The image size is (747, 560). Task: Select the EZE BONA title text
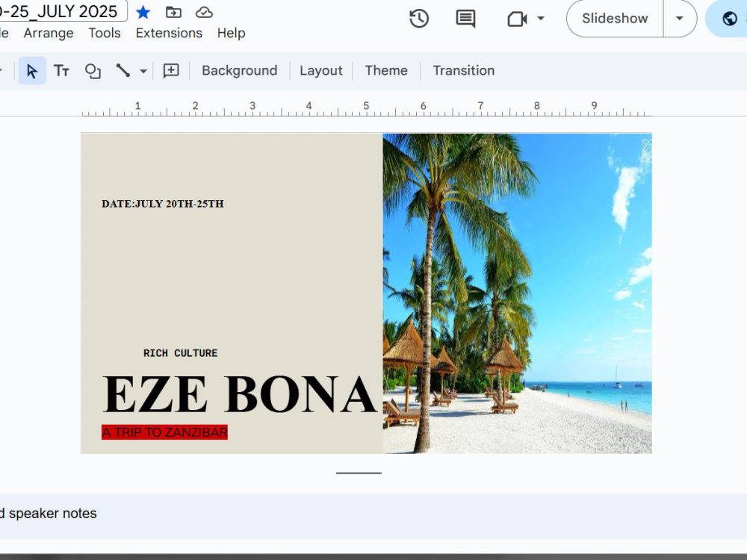point(240,393)
